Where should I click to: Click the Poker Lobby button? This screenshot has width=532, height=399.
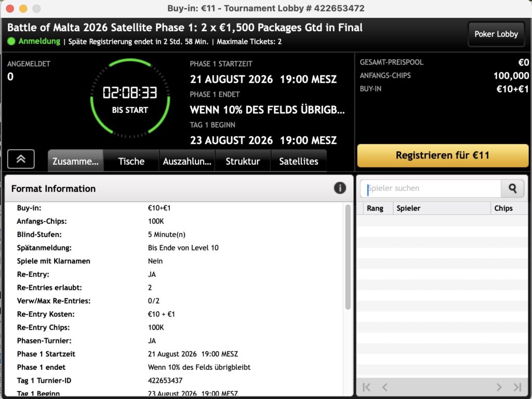(496, 34)
